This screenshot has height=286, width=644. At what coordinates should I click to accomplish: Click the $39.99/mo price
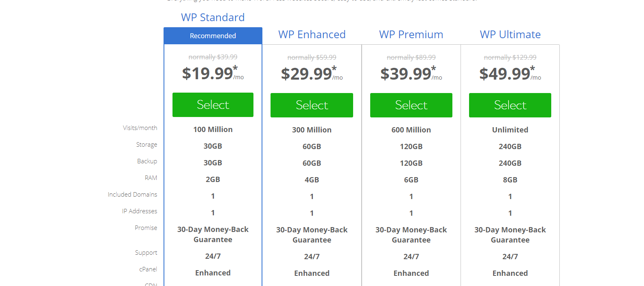[411, 74]
